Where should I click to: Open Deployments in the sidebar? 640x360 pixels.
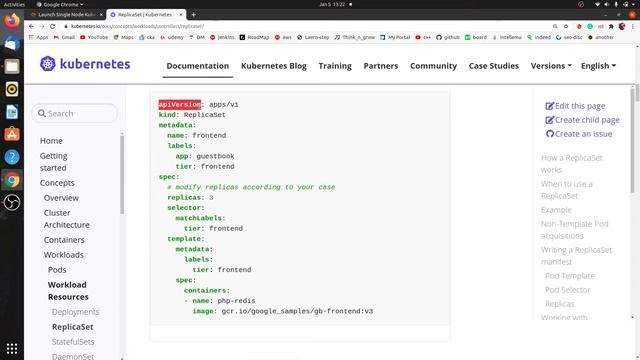76,312
